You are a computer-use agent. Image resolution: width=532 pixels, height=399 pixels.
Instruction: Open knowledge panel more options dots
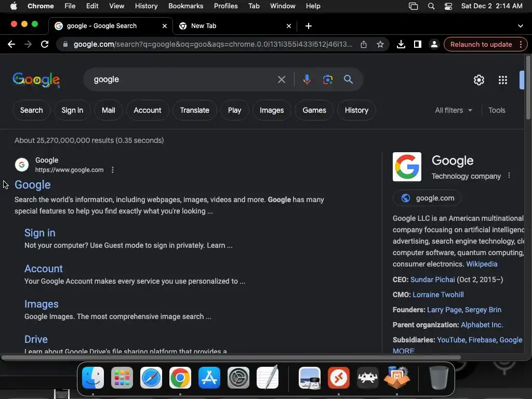tap(509, 176)
